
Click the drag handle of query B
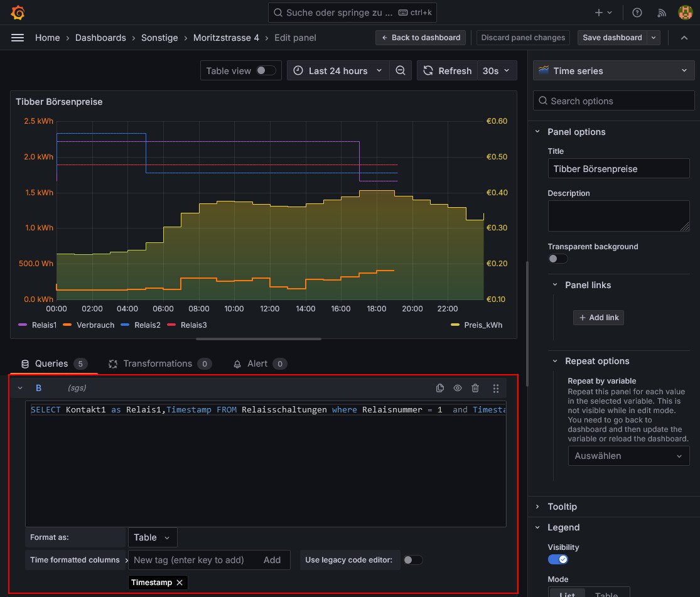click(496, 389)
